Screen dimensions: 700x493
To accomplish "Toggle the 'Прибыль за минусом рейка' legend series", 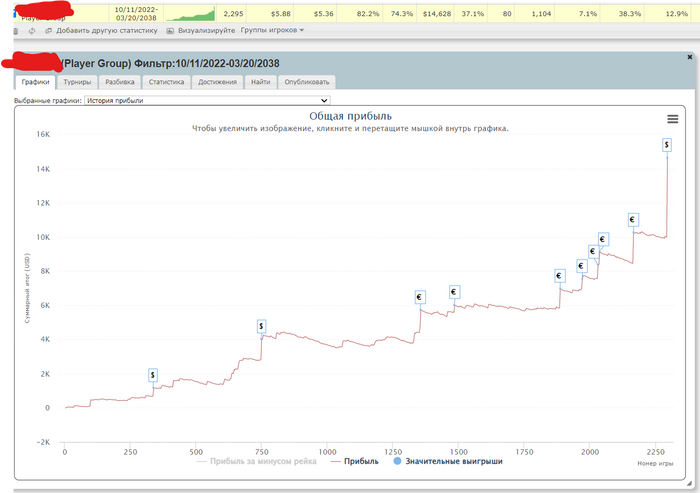I will click(x=257, y=461).
